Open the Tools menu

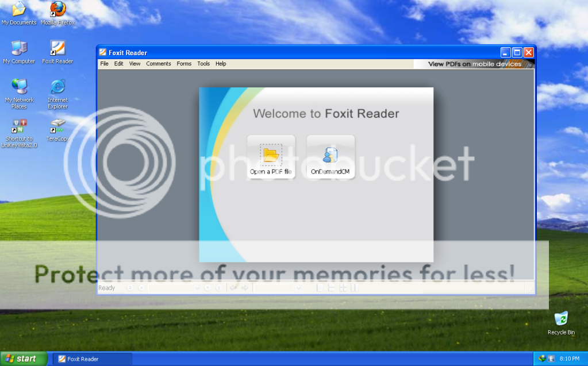tap(203, 64)
